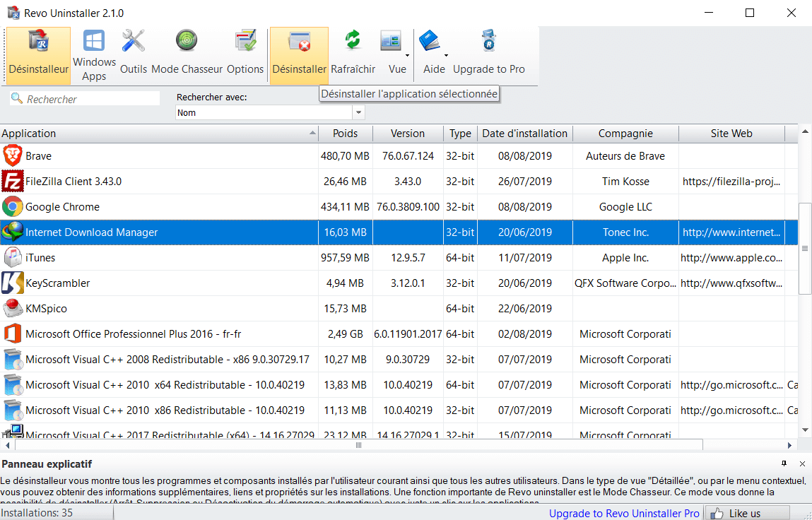Open Options settings icon
Screen dimensions: 812x520
click(x=245, y=42)
